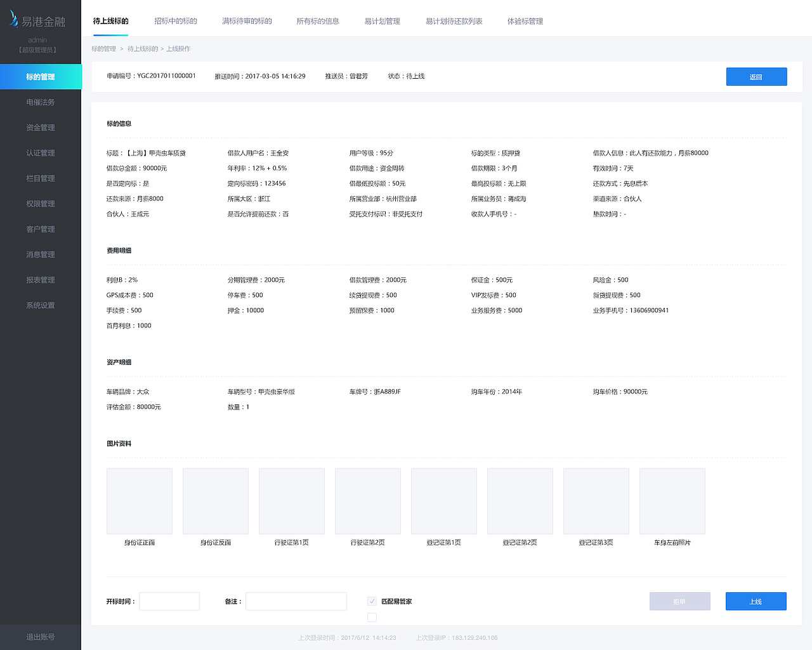Open the 身份证正面 image thumbnail
This screenshot has height=650, width=812.
pos(140,501)
